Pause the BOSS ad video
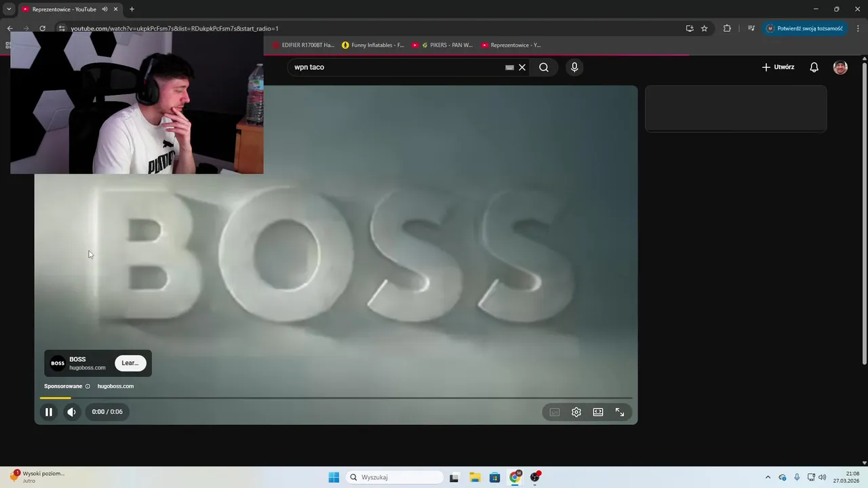This screenshot has width=868, height=488. pyautogui.click(x=49, y=411)
